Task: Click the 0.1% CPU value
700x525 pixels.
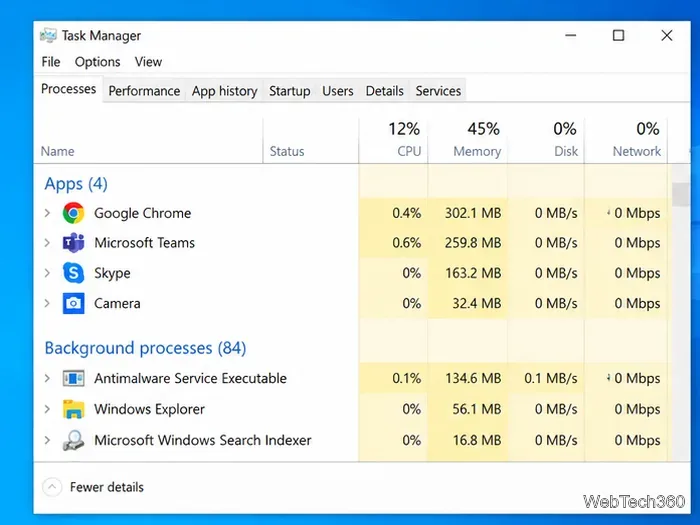Action: click(x=406, y=379)
